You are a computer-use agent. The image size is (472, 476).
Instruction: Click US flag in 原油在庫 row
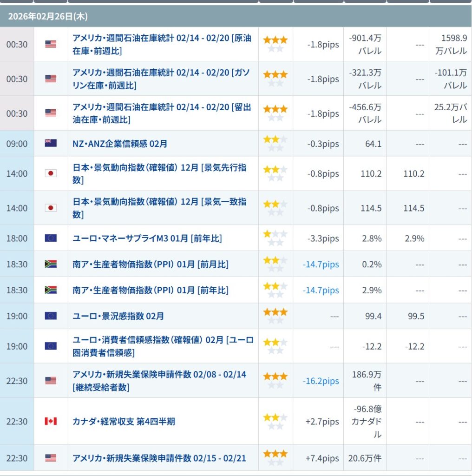[x=51, y=44]
